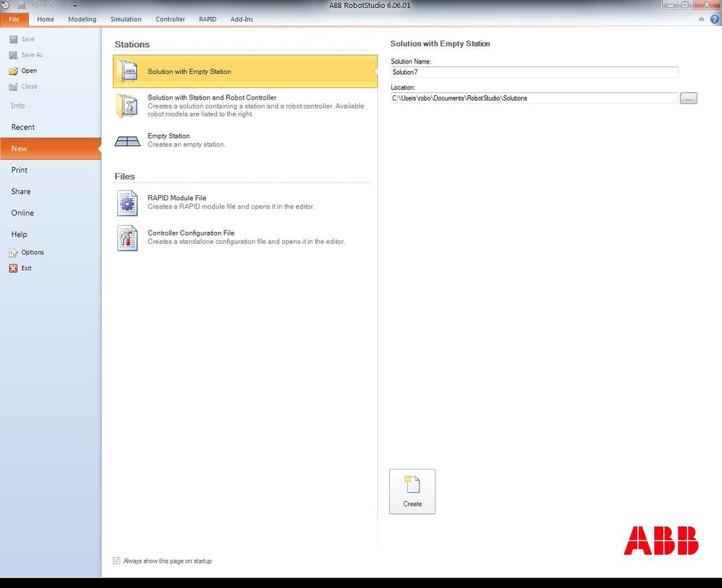
Task: Toggle the Always show this page on startup checkbox
Action: [116, 561]
